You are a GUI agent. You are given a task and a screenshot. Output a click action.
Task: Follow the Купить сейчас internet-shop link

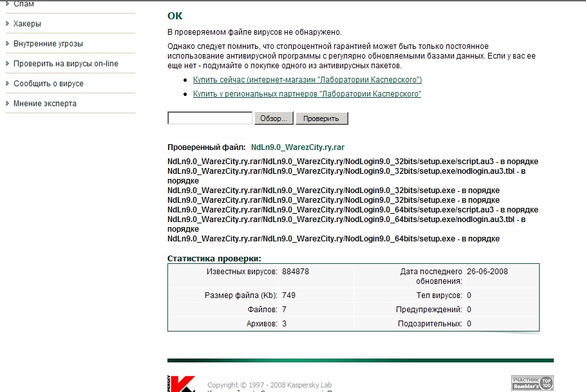[307, 80]
